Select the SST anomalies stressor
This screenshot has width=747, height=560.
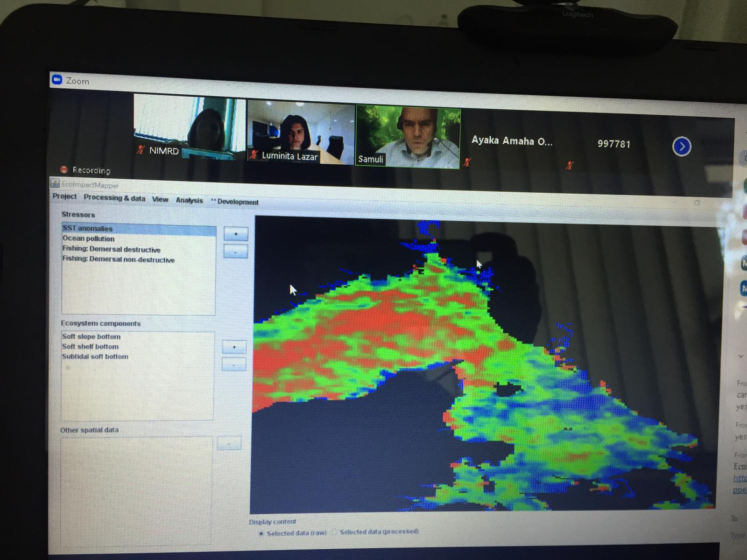pyautogui.click(x=139, y=229)
